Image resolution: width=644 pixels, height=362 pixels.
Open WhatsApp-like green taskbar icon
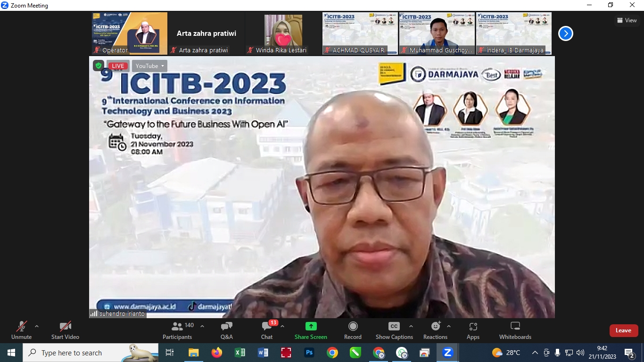click(x=402, y=353)
